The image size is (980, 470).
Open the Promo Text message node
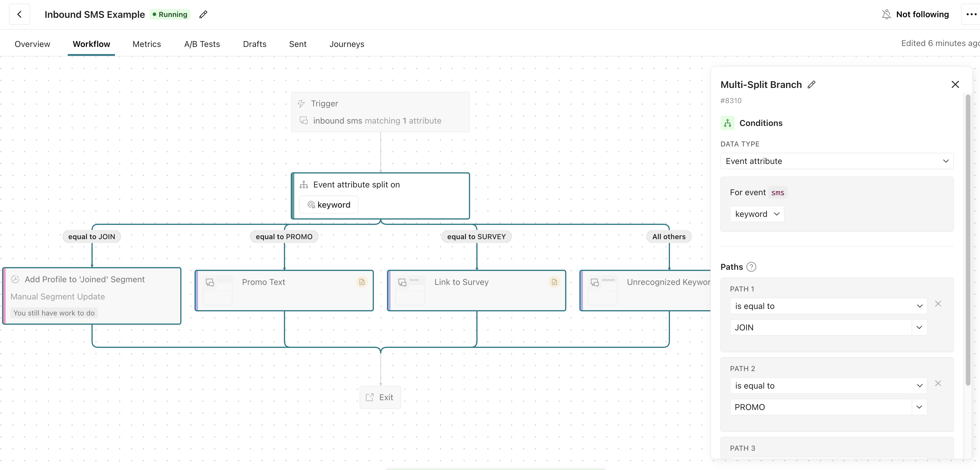(284, 290)
